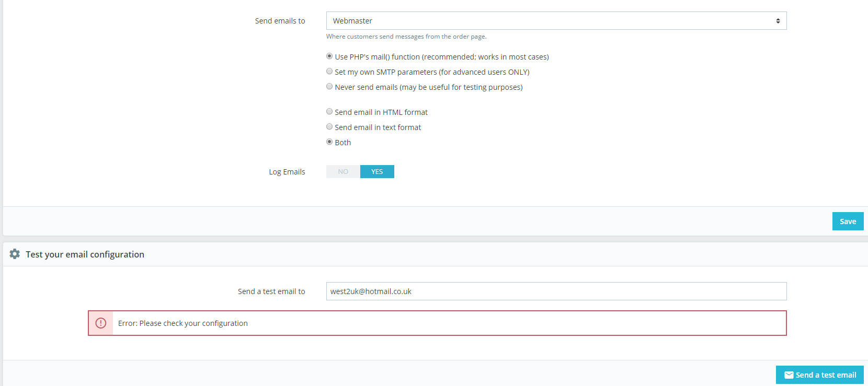
Task: Click the 'Send a test email to' label
Action: pyautogui.click(x=271, y=291)
